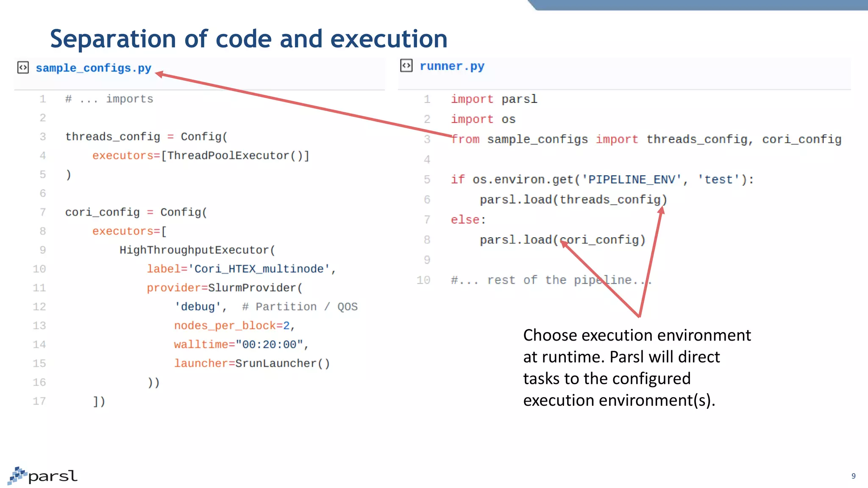Select 'parsl.load(threads_config)' line
The height and width of the screenshot is (488, 868).
pyautogui.click(x=573, y=200)
